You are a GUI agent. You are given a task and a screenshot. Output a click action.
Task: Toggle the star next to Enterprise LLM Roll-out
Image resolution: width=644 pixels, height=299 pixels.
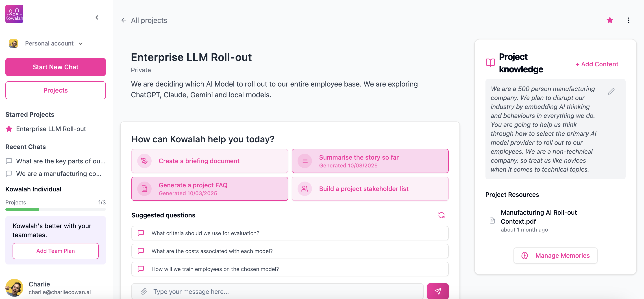pyautogui.click(x=9, y=129)
